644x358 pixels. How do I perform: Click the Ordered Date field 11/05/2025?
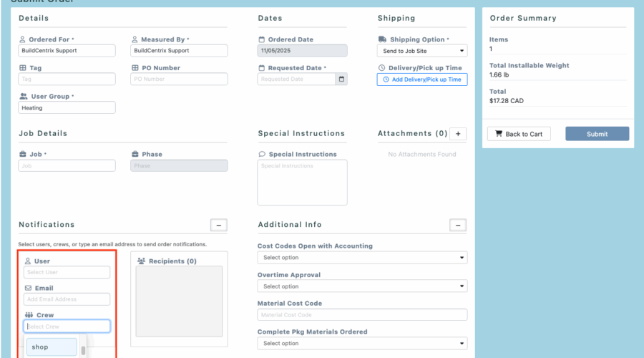[302, 51]
